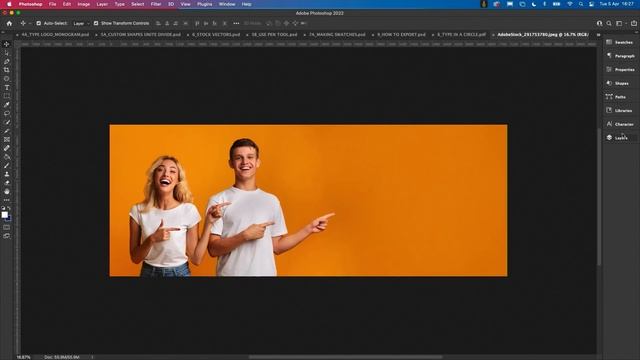Open macOS Control Center icon

coord(591,4)
